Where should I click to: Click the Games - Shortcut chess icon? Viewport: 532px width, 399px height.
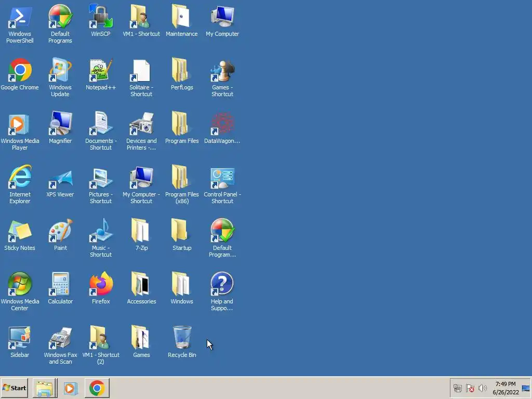[222, 70]
